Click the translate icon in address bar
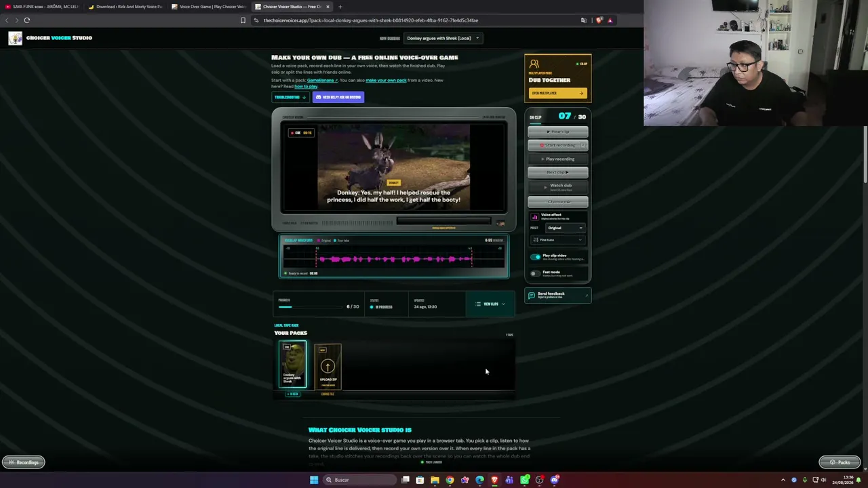868x488 pixels. coord(584,20)
